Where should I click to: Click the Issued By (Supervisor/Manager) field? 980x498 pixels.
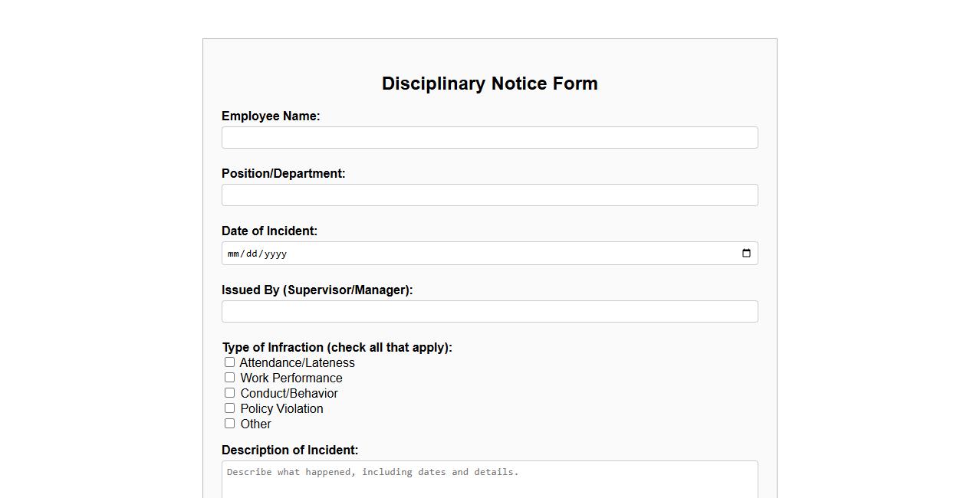coord(489,311)
